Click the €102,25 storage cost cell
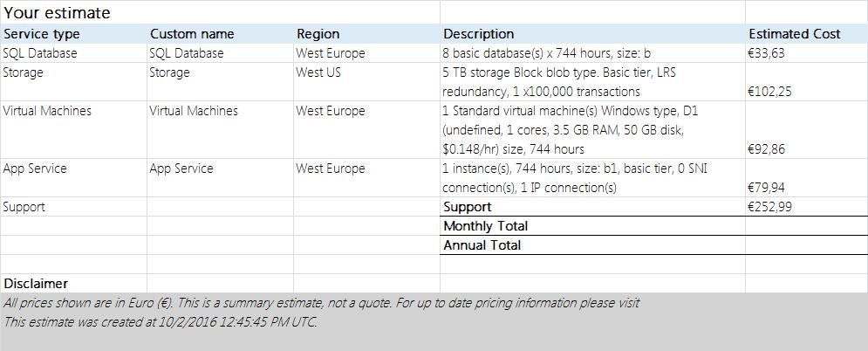Image resolution: width=868 pixels, height=351 pixels. click(x=807, y=82)
